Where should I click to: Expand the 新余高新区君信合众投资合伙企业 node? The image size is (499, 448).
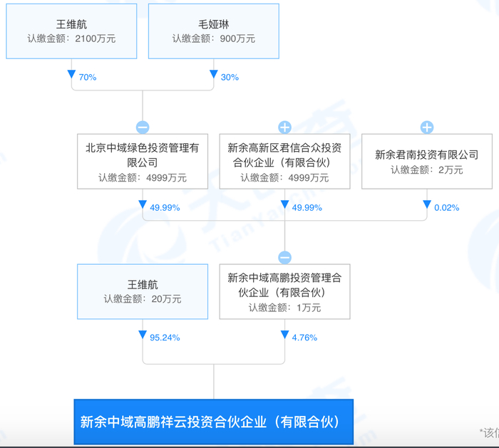tap(285, 127)
